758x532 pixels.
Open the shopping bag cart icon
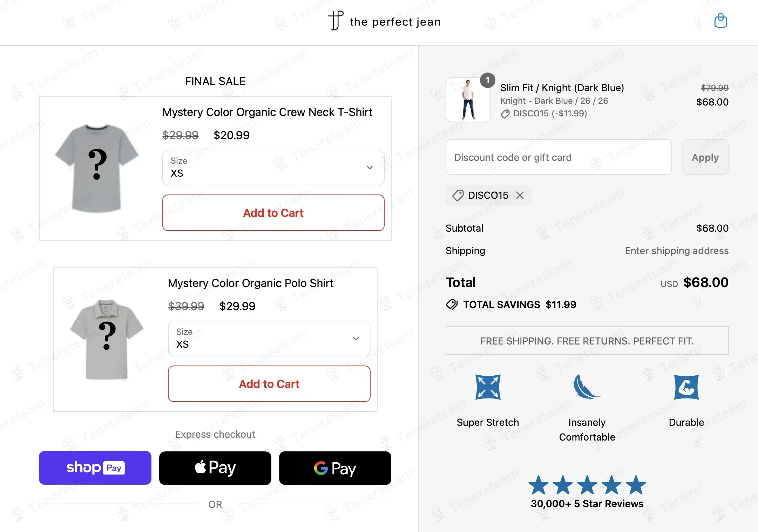pos(720,21)
